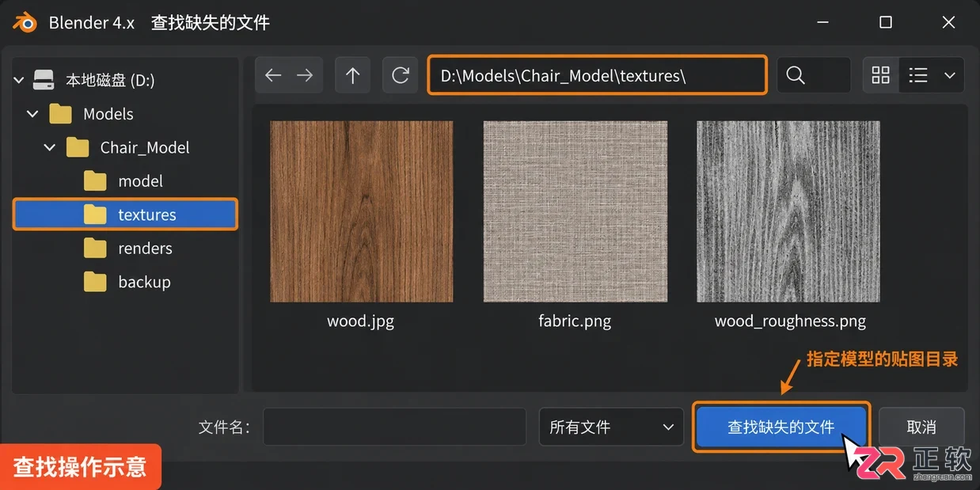Screen dimensions: 980x490
Task: Click the Chair_Model folder icon
Action: click(x=78, y=147)
